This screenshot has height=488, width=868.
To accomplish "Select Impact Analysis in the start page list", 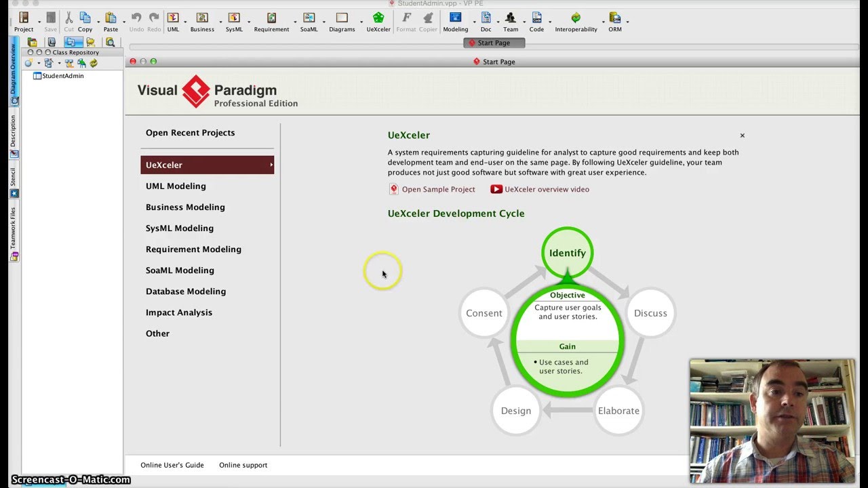I will click(179, 312).
